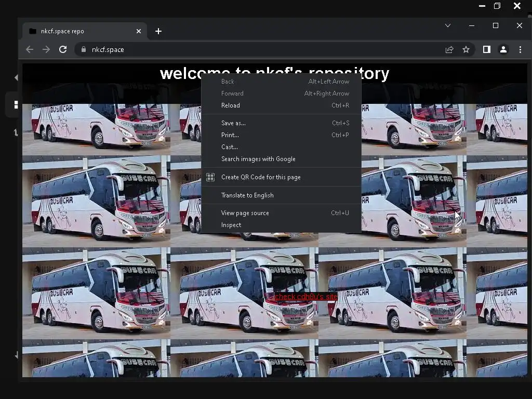The height and width of the screenshot is (399, 532).
Task: Bookmark this page with the star icon
Action: pyautogui.click(x=466, y=49)
